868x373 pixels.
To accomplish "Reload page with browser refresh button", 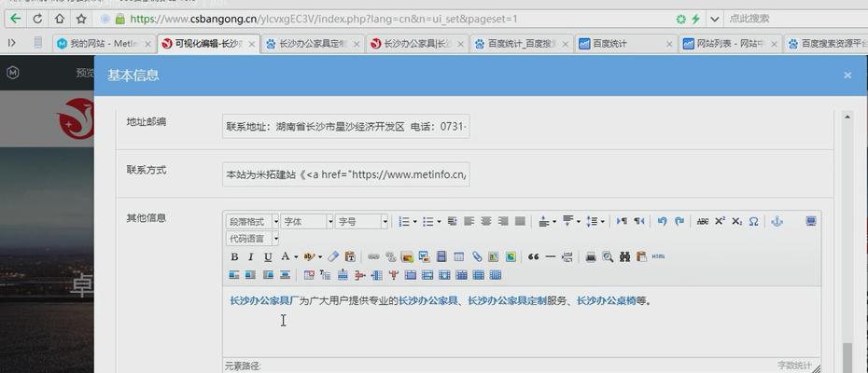I will click(37, 19).
